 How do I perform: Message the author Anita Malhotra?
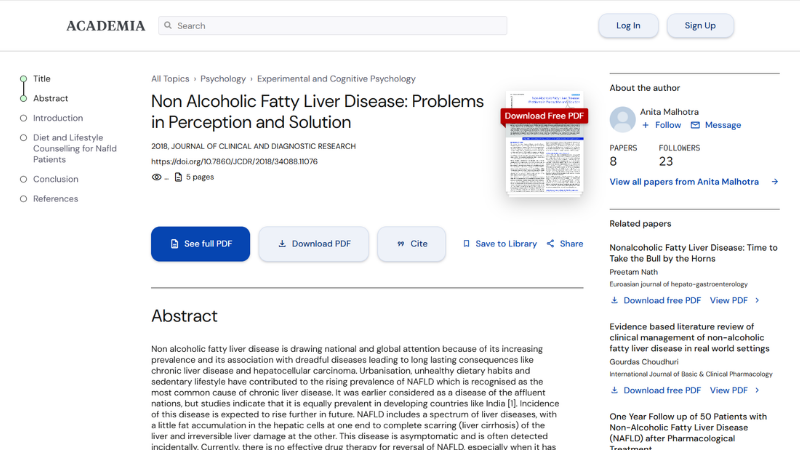(716, 125)
